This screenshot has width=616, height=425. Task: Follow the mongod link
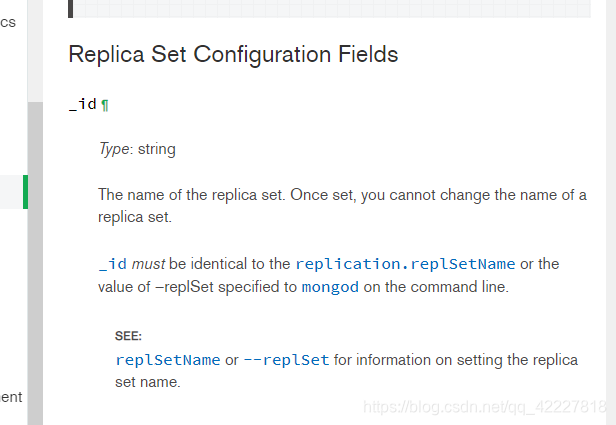[327, 288]
